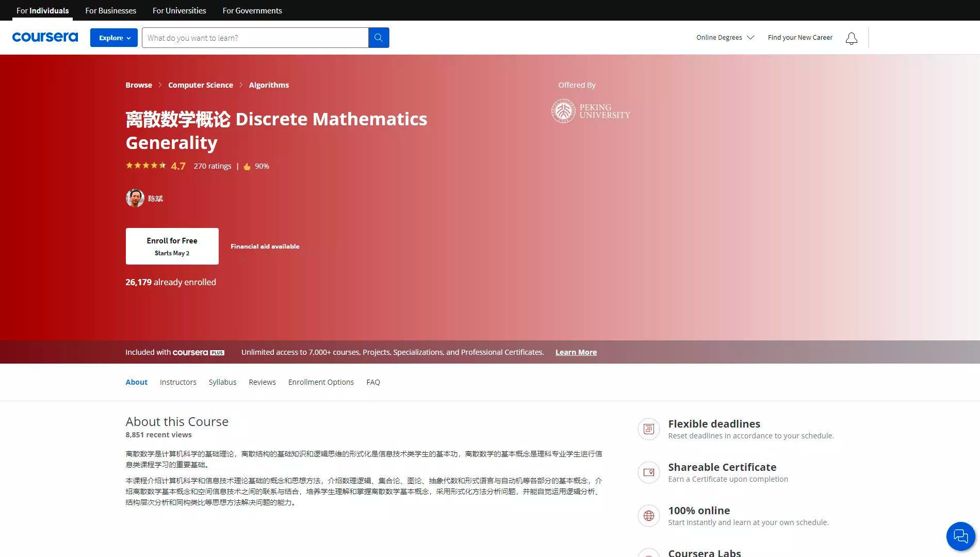Click the Coursera Plus logo
980x557 pixels.
(x=198, y=352)
